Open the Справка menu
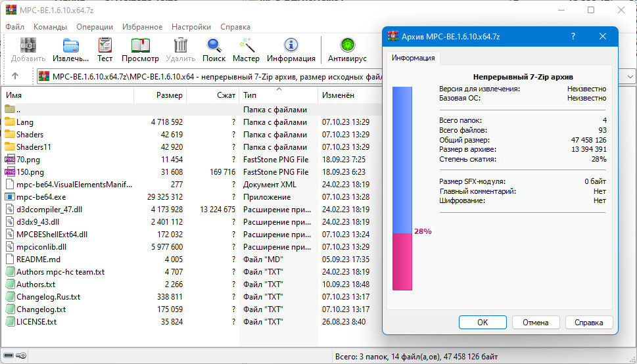 (x=235, y=27)
